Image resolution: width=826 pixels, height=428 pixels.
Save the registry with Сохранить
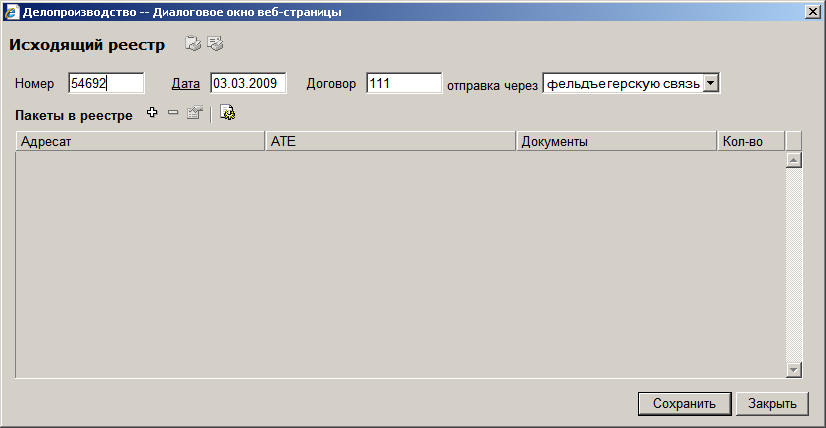pos(684,404)
